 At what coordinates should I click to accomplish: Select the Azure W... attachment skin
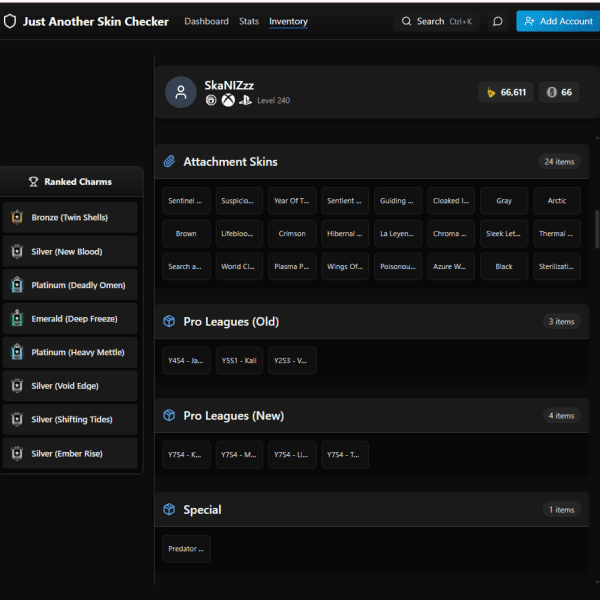(451, 267)
